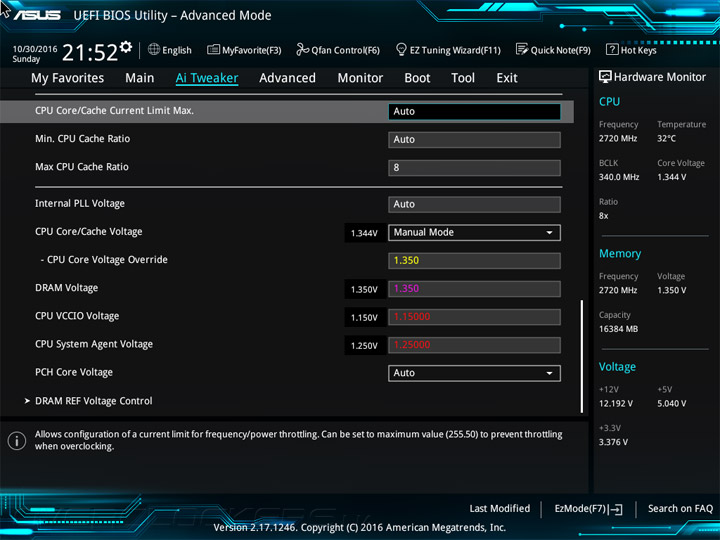Open the clock settings gear icon
720x540 pixels.
click(x=126, y=47)
